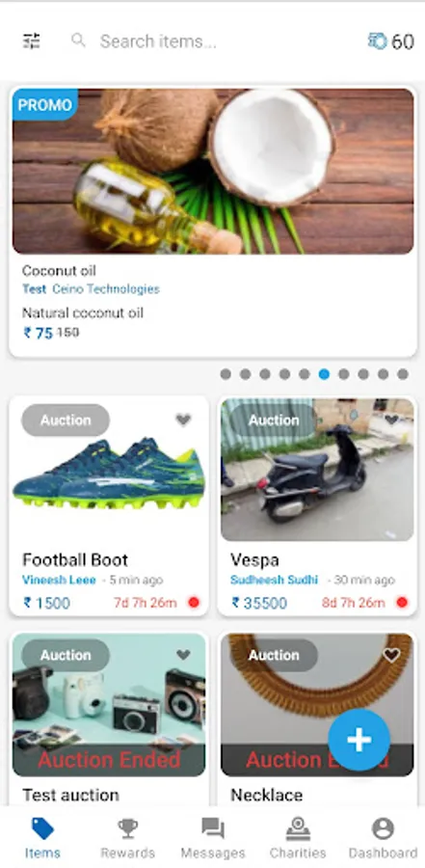The height and width of the screenshot is (868, 425).
Task: Like the Test auction with heart icon
Action: (x=183, y=656)
